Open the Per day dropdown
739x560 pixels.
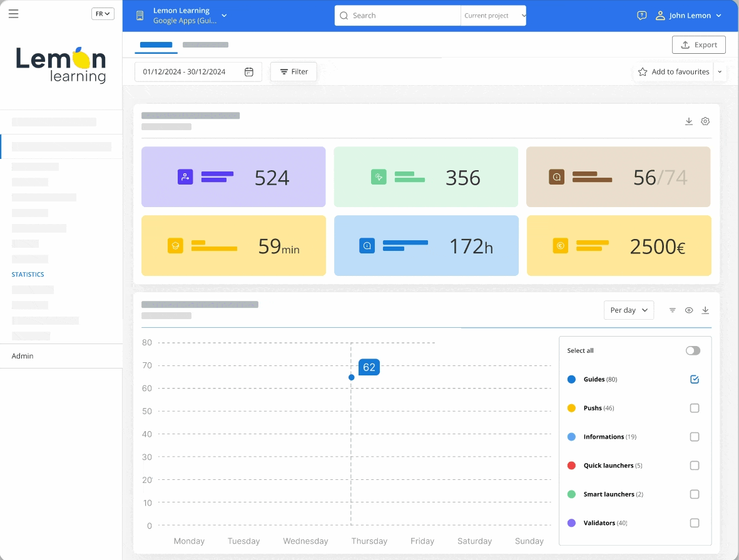tap(629, 310)
